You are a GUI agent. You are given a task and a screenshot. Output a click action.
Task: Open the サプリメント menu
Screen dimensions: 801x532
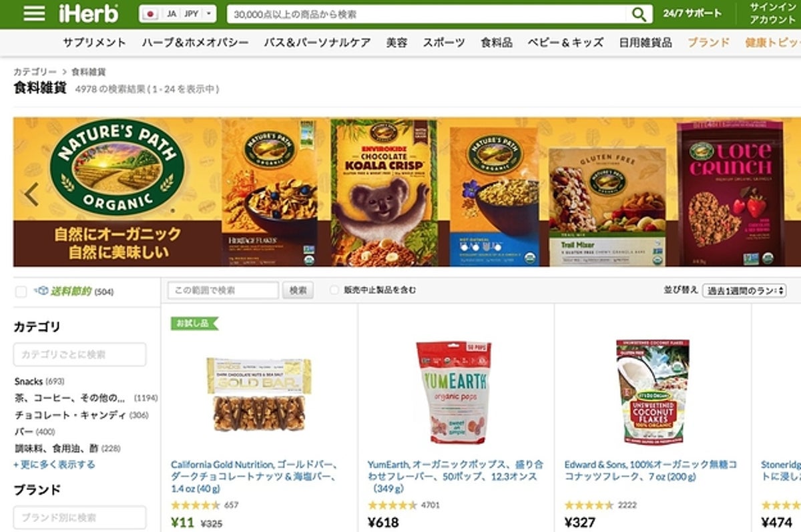(x=95, y=43)
